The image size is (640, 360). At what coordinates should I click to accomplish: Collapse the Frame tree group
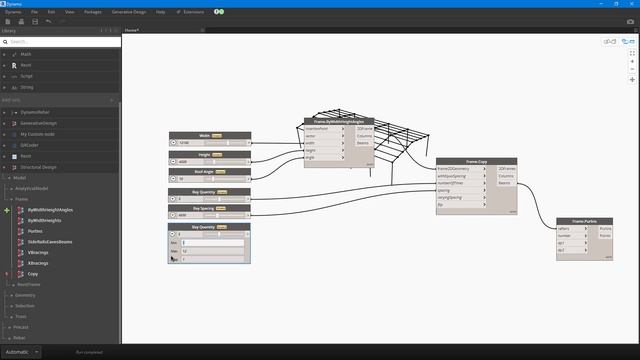pyautogui.click(x=11, y=199)
